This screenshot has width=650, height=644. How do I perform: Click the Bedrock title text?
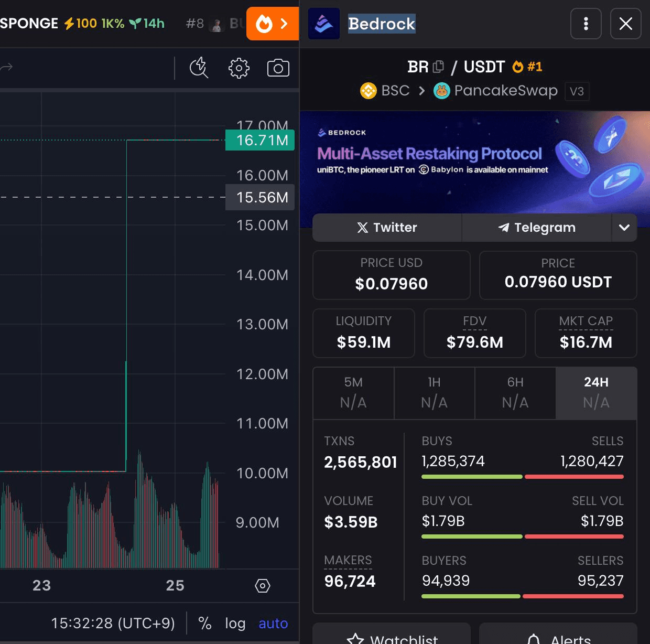click(382, 24)
